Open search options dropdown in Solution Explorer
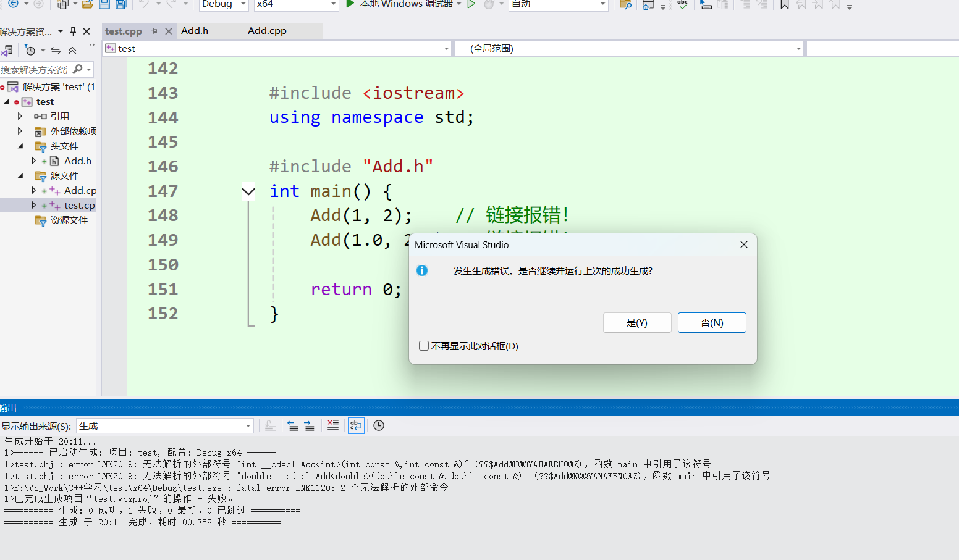This screenshot has height=560, width=959. tap(89, 70)
